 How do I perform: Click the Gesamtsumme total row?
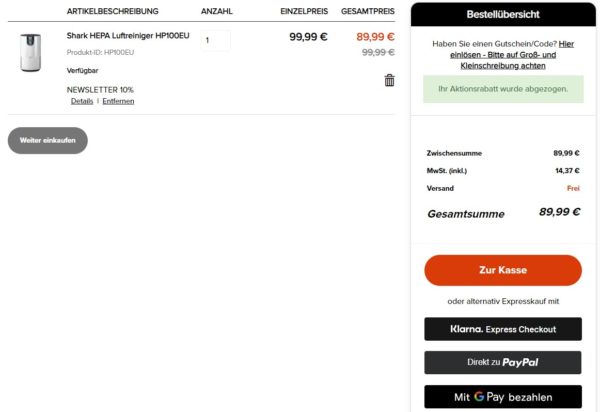click(502, 213)
